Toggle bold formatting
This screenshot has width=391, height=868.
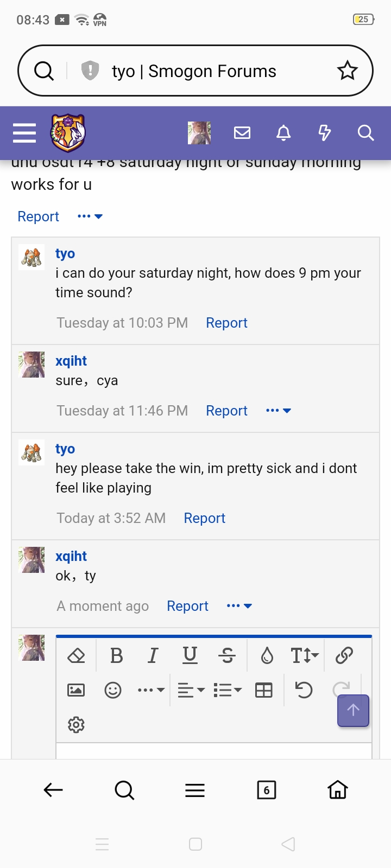[x=116, y=655]
